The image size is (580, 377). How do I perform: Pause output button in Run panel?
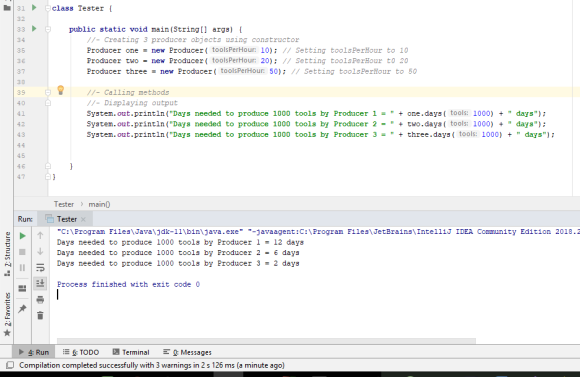pyautogui.click(x=22, y=267)
